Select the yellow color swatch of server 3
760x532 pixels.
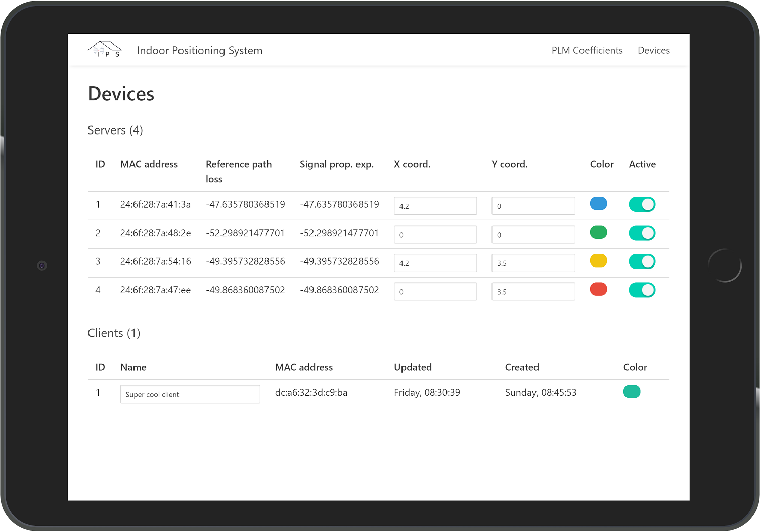pyautogui.click(x=598, y=260)
